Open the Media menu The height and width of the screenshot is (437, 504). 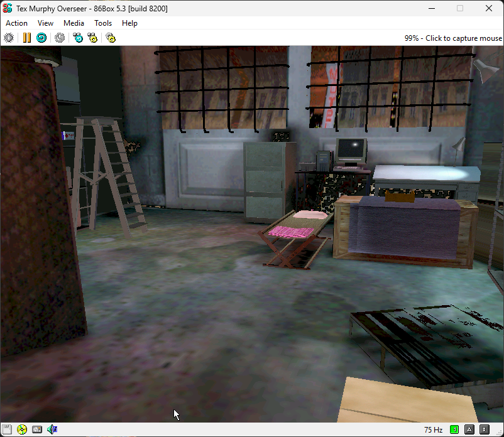tap(74, 23)
